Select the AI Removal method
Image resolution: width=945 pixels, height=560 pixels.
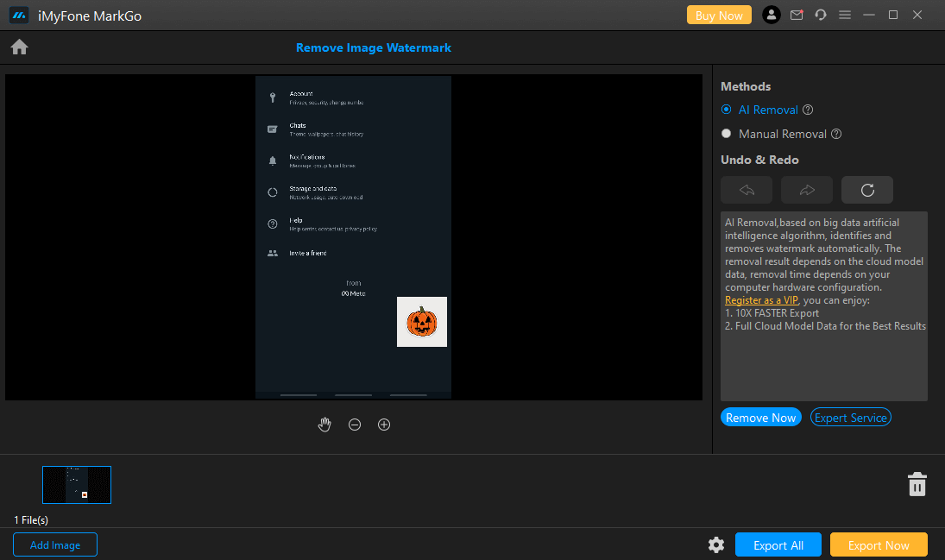click(x=760, y=110)
